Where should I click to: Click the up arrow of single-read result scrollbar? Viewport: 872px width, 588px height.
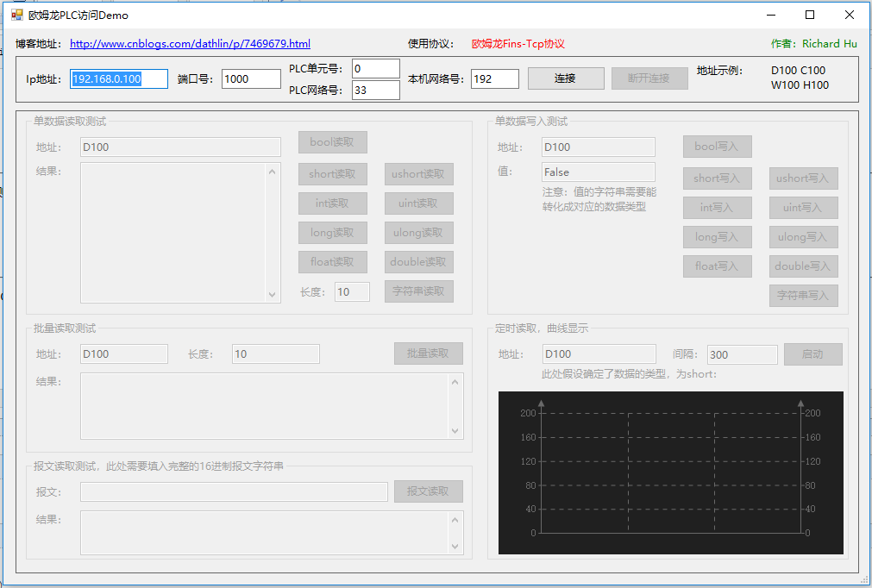[x=272, y=172]
